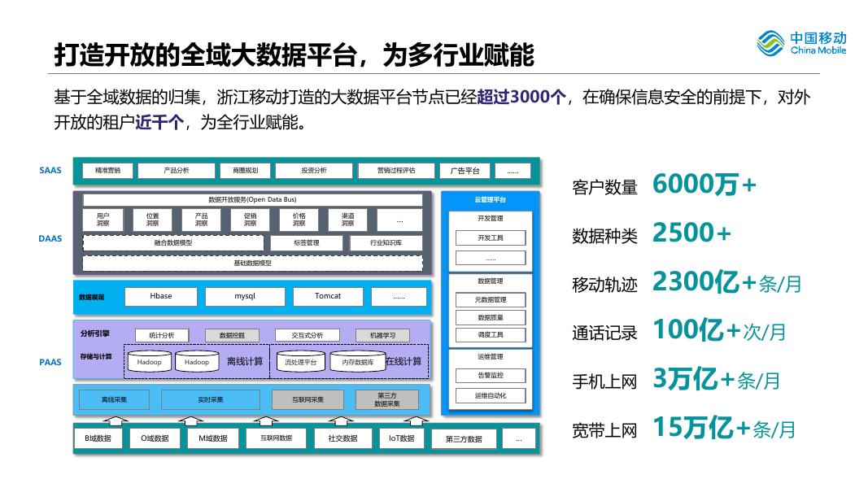Select the 第三方数据 box in bottom row
Image resolution: width=868 pixels, height=488 pixels.
tap(464, 438)
